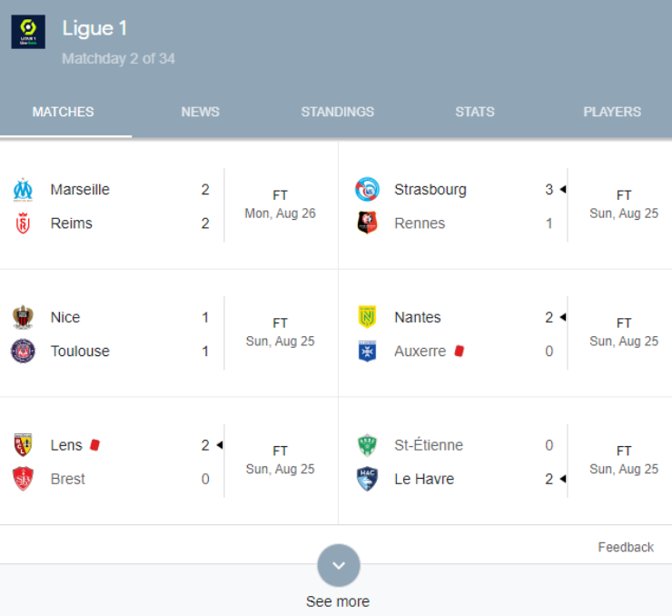Viewport: 672px width, 616px height.
Task: Click the Auxerre red card indicator
Action: click(x=459, y=351)
